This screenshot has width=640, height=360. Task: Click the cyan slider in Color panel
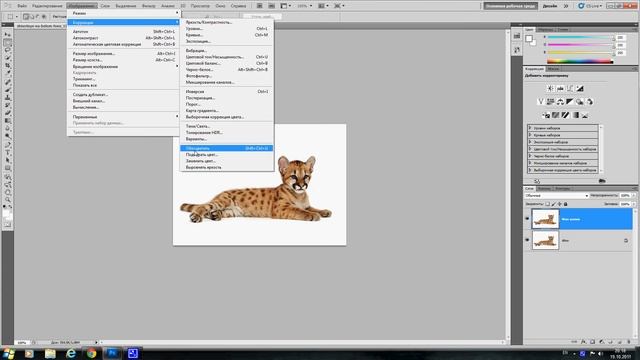point(580,38)
